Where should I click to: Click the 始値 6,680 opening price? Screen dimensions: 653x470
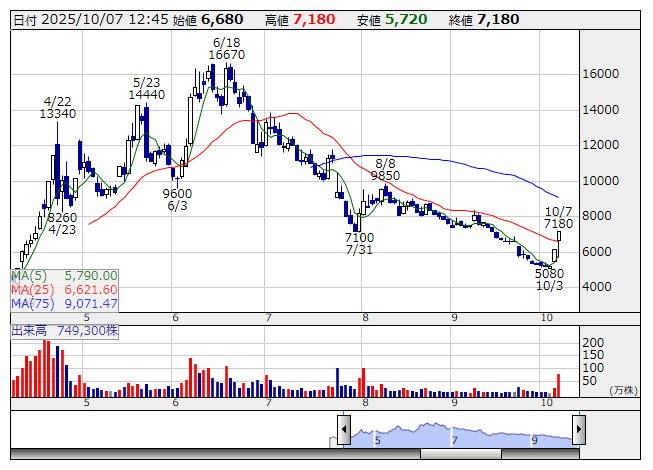coord(208,20)
